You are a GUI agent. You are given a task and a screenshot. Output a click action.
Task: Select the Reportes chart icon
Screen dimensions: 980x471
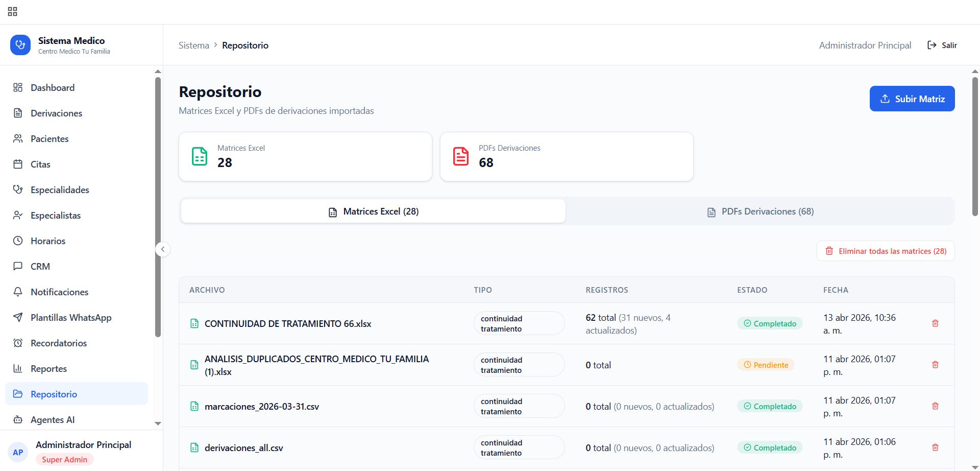[x=18, y=368]
